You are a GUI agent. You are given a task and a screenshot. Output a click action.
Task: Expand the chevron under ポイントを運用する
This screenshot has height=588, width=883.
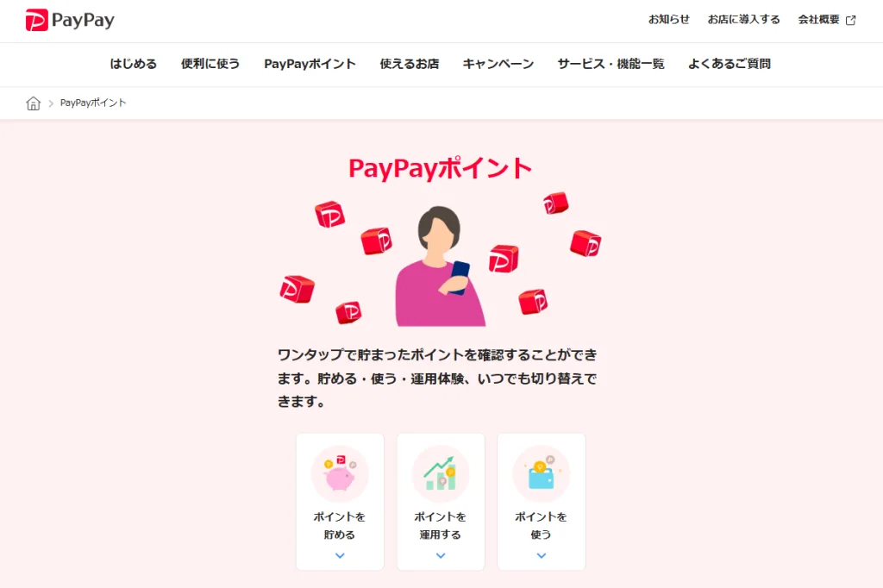[441, 555]
